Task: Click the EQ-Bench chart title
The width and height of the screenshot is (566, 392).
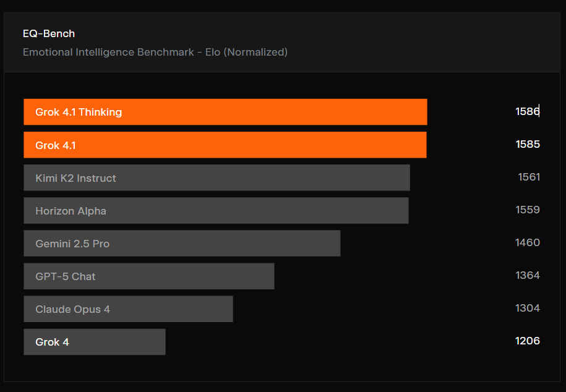Action: [49, 33]
